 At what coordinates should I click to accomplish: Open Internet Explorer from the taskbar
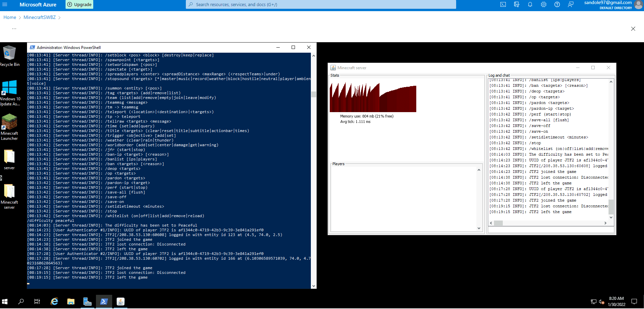(54, 301)
